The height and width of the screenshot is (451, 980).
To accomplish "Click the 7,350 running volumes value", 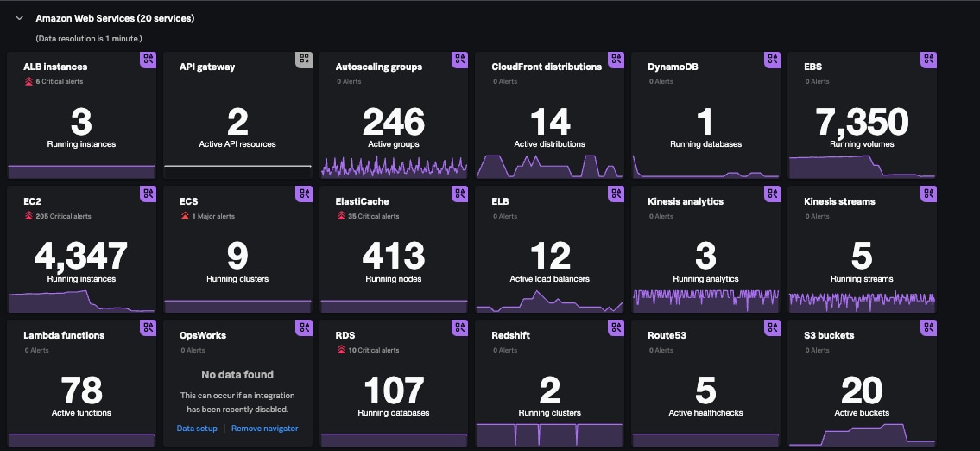I will [862, 121].
